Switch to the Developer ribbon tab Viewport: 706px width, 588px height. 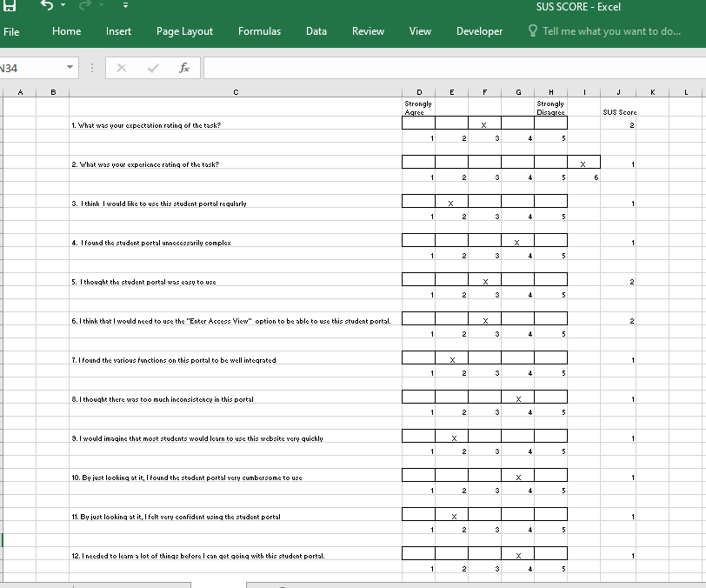coord(479,31)
